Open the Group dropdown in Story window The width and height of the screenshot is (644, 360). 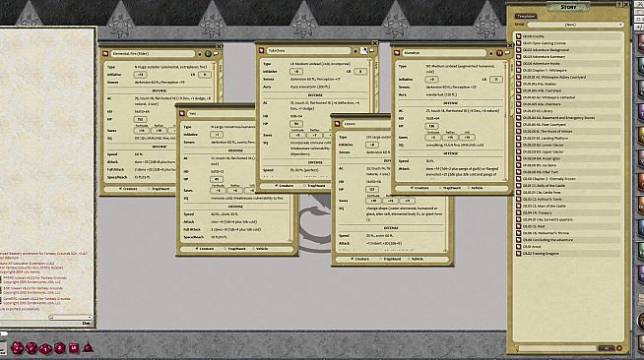tap(575, 25)
